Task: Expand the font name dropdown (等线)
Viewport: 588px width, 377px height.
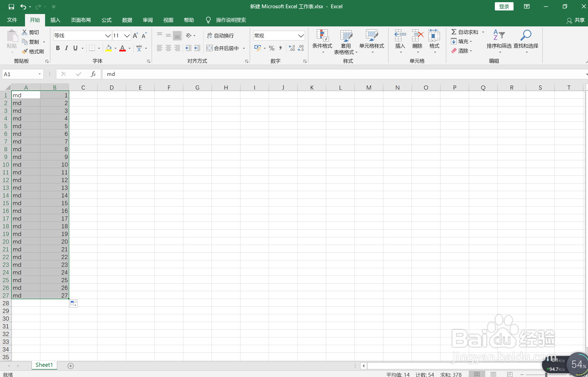Action: click(108, 35)
